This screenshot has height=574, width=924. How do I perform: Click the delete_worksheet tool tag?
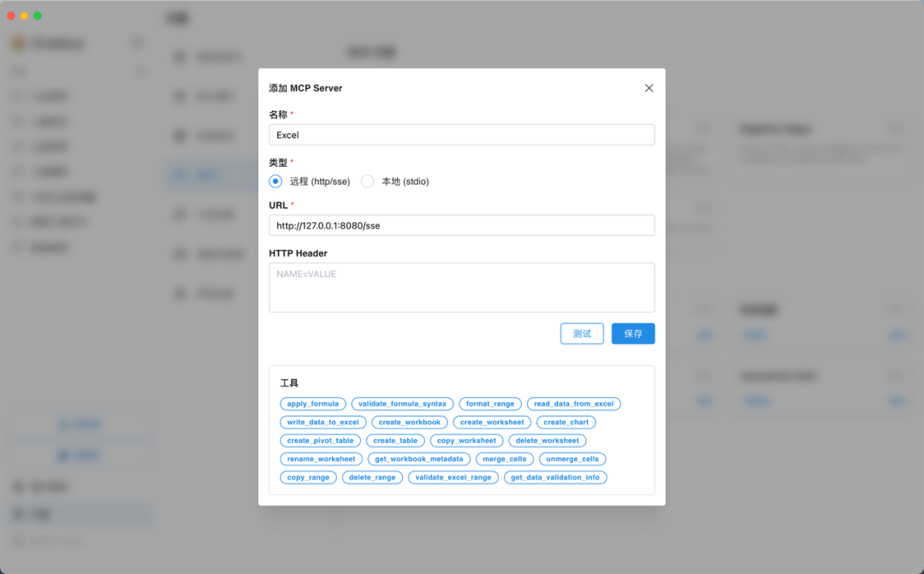pos(547,441)
